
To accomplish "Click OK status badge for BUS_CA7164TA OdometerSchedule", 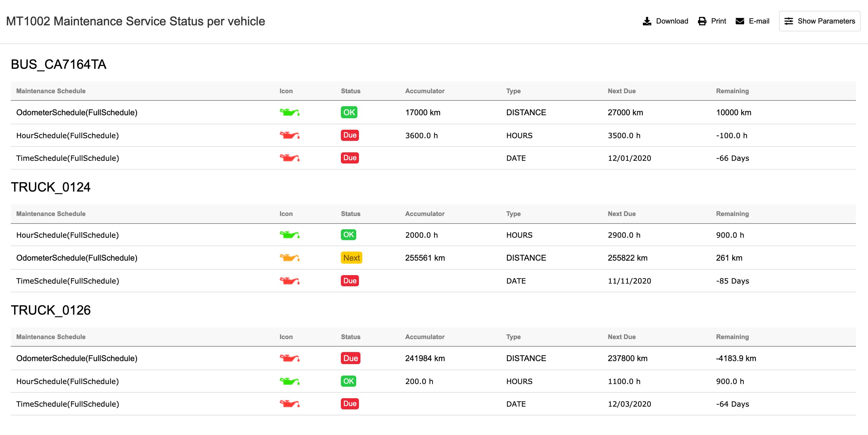I will [x=349, y=112].
